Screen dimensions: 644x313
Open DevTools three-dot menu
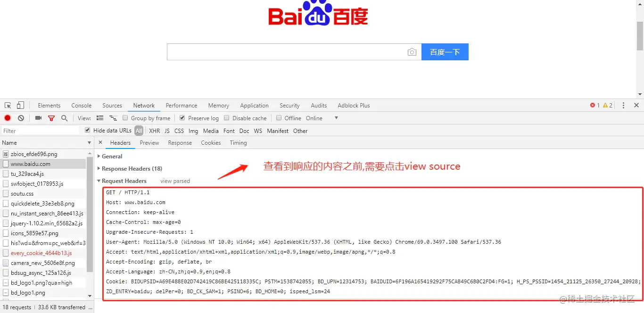coord(623,105)
